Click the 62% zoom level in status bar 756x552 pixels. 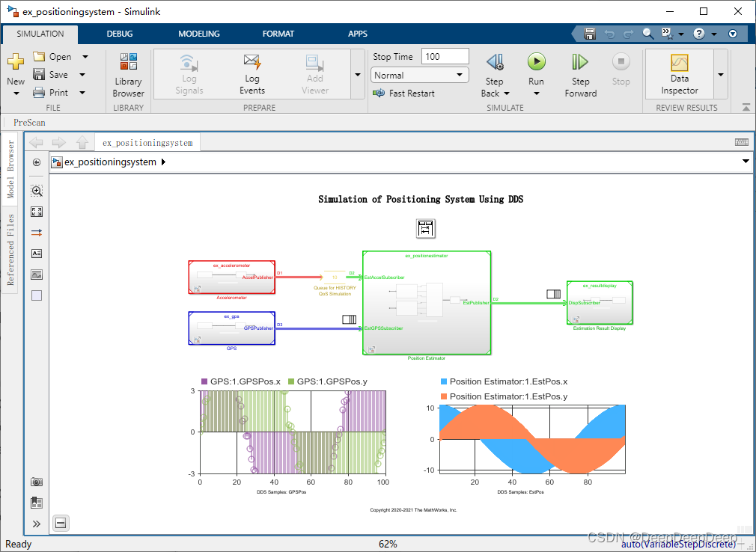coord(388,544)
